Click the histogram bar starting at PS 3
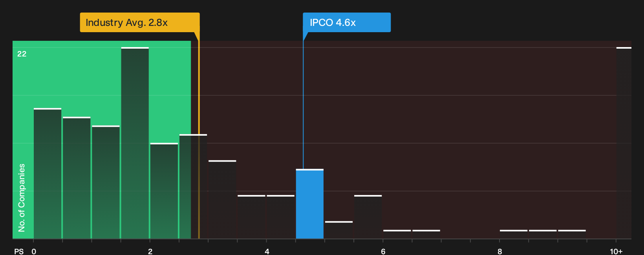The image size is (644, 255). (222, 199)
